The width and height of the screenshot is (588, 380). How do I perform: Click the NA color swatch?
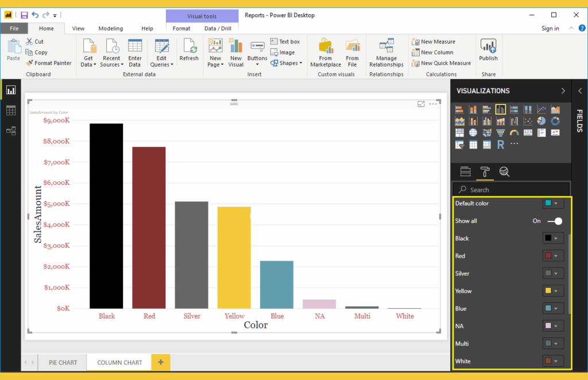[548, 326]
